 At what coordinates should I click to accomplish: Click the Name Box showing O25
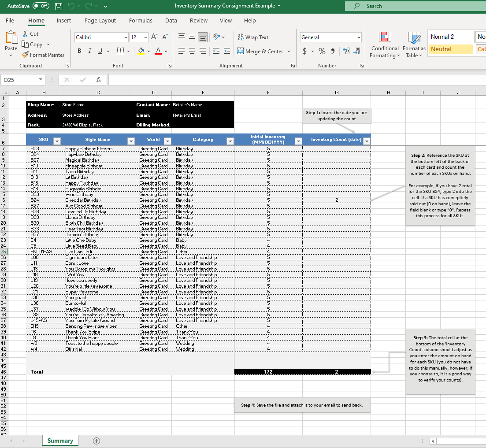click(22, 80)
